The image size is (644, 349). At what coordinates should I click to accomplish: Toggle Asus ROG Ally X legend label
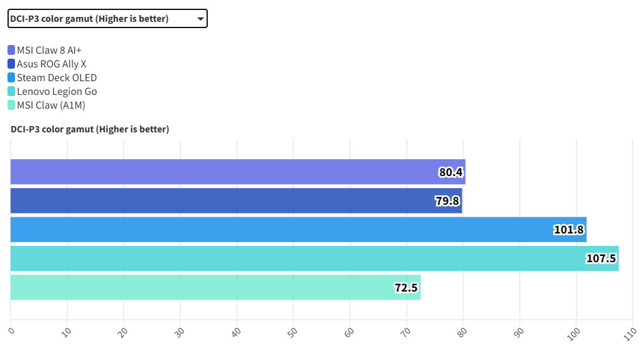(x=60, y=64)
